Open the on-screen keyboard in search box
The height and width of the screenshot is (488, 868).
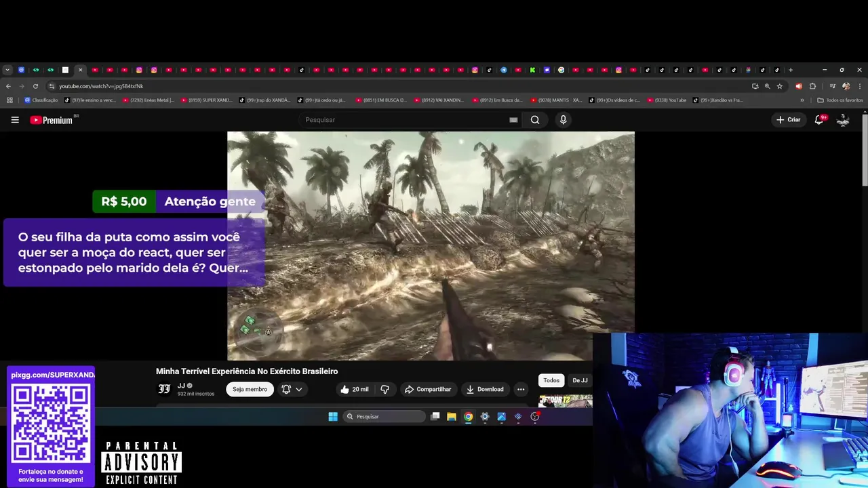pos(513,120)
